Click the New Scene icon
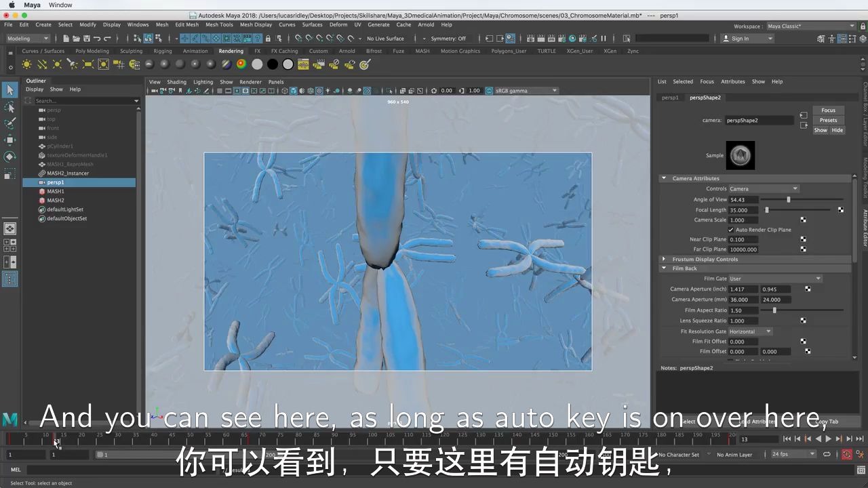This screenshot has height=488, width=868. pos(66,39)
